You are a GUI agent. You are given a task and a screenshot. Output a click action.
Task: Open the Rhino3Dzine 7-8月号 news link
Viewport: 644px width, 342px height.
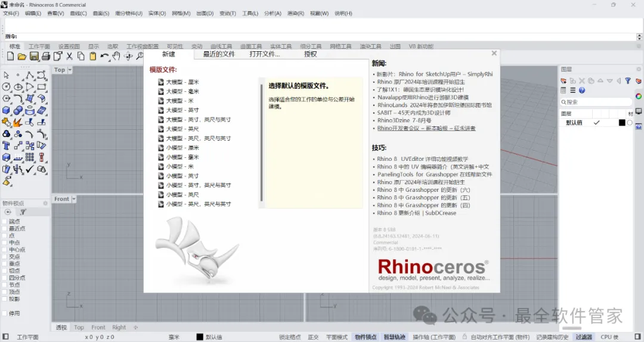[404, 120]
